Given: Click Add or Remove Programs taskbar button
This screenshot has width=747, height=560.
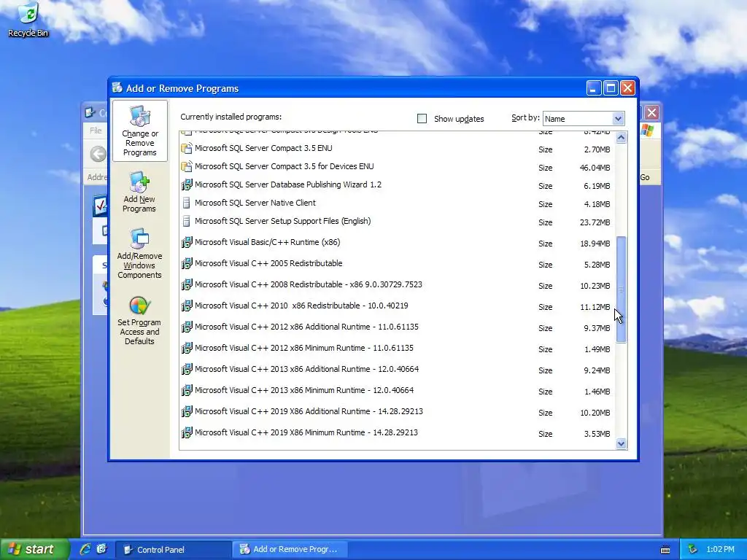Looking at the screenshot, I should coord(289,550).
